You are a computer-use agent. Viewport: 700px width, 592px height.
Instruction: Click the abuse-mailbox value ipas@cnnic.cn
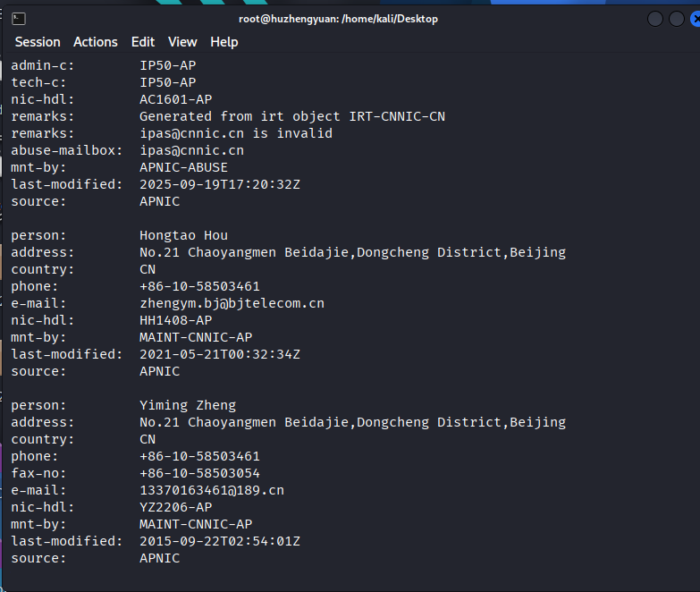pyautogui.click(x=192, y=150)
